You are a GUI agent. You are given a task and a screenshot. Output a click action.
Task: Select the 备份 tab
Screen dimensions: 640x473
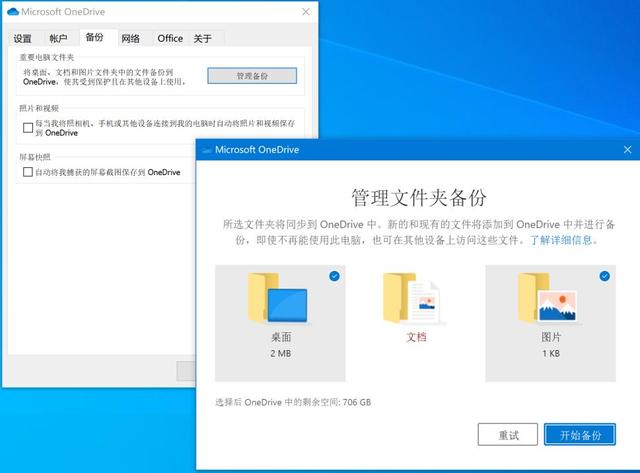pos(94,38)
